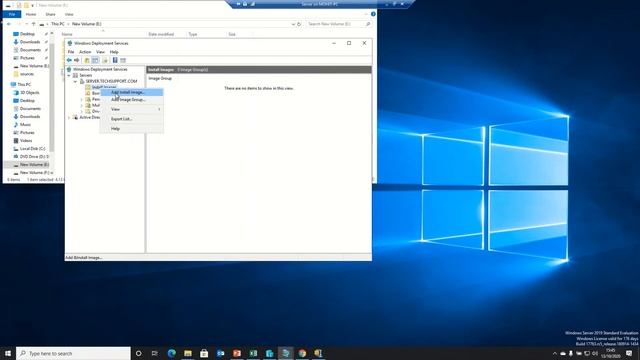This screenshot has height=360, width=640.
Task: Sort by the Type column header
Action: click(x=193, y=34)
